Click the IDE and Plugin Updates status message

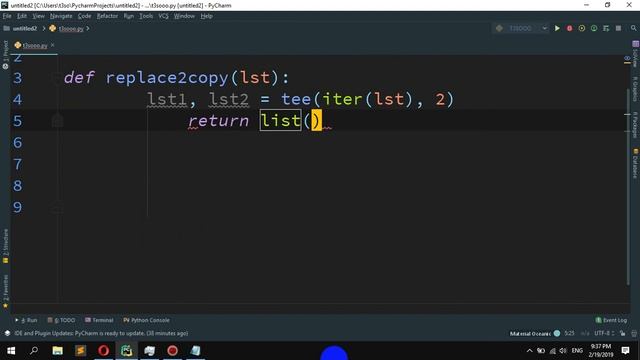(x=101, y=333)
